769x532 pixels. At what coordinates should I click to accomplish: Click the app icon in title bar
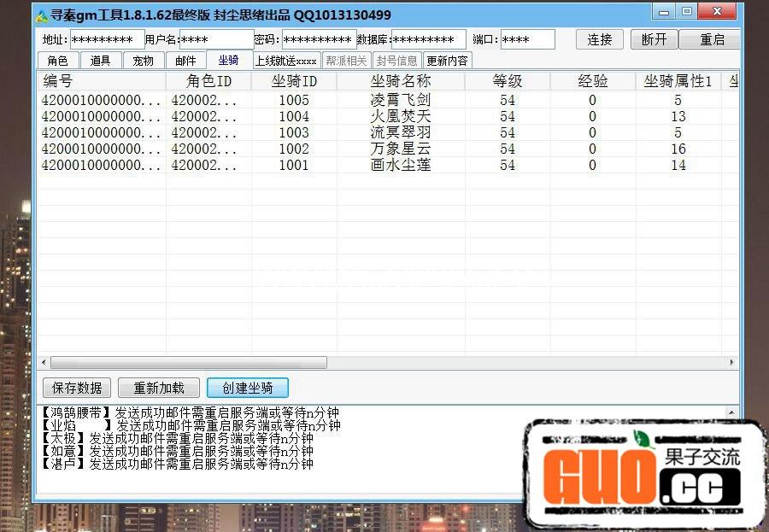[42, 15]
